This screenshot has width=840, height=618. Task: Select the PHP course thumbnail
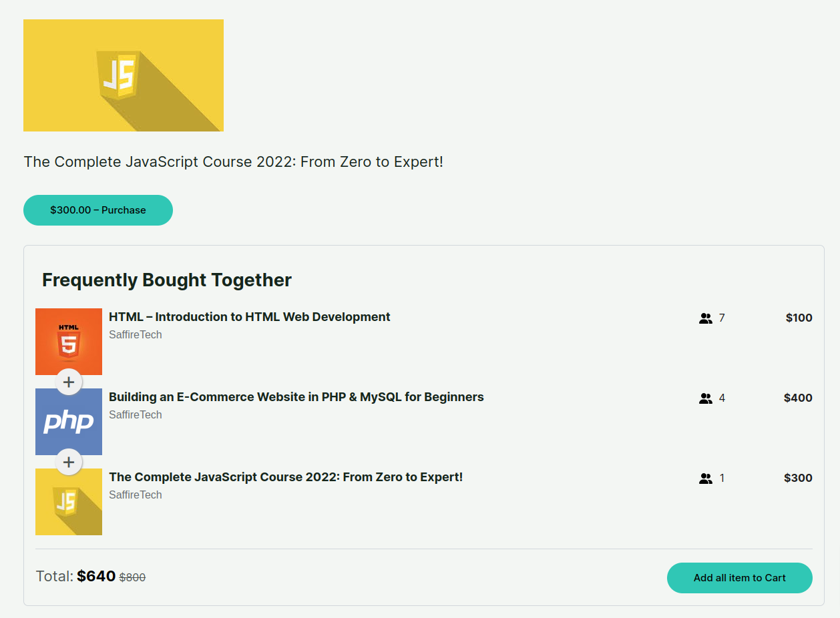(69, 422)
